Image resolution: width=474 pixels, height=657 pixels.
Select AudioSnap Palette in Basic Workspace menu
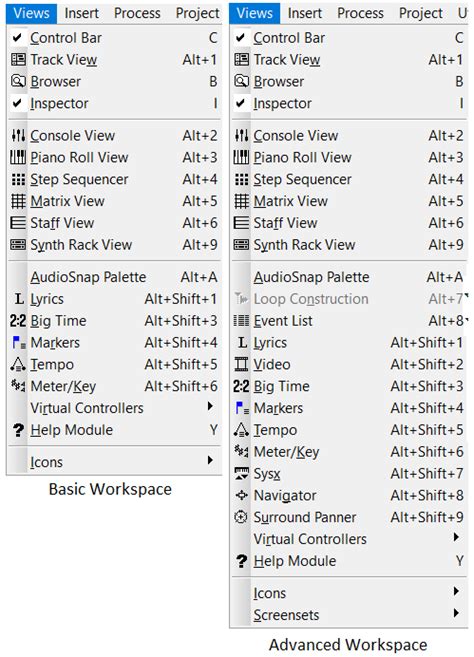tap(114, 277)
